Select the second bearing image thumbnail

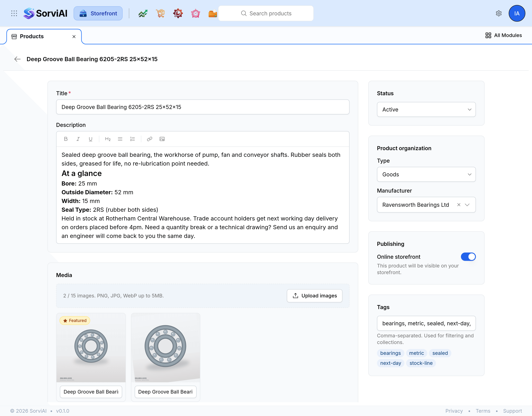[165, 347]
